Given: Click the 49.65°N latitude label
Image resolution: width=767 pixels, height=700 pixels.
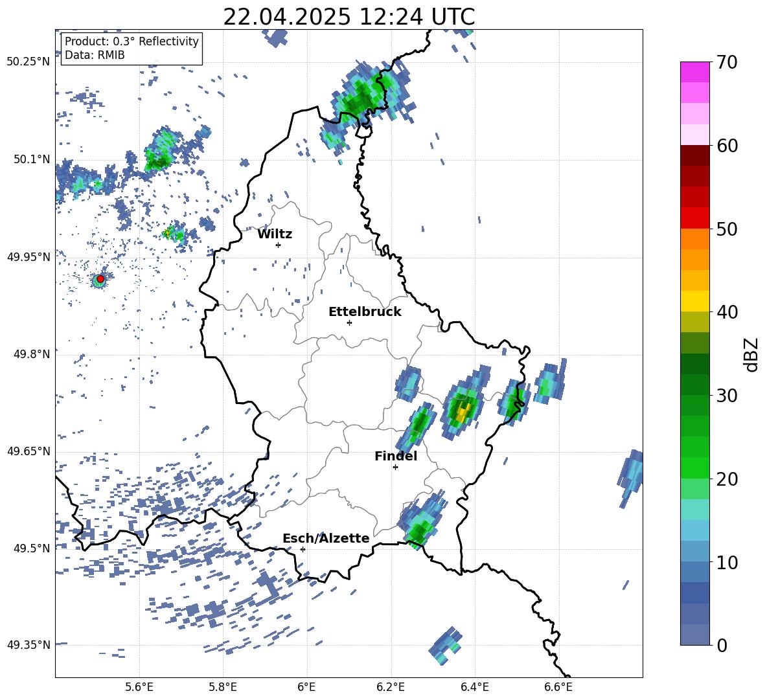Looking at the screenshot, I should click(29, 451).
